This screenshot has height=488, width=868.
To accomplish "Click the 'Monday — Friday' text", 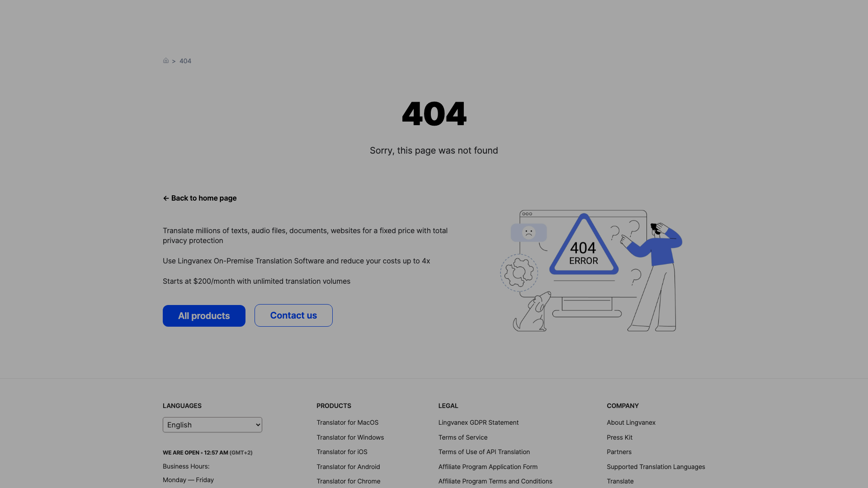I will point(188,480).
